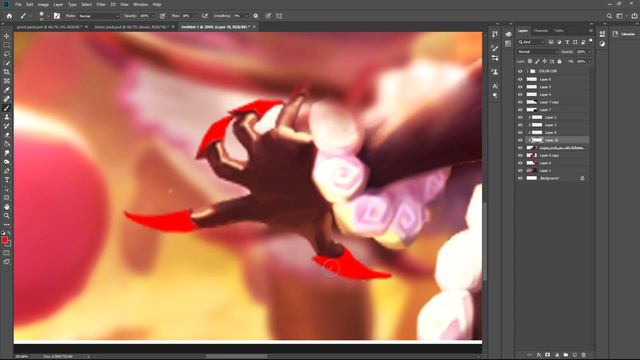Viewport: 640px width, 360px height.
Task: Click the zoom percentage field in status bar
Action: [x=21, y=356]
